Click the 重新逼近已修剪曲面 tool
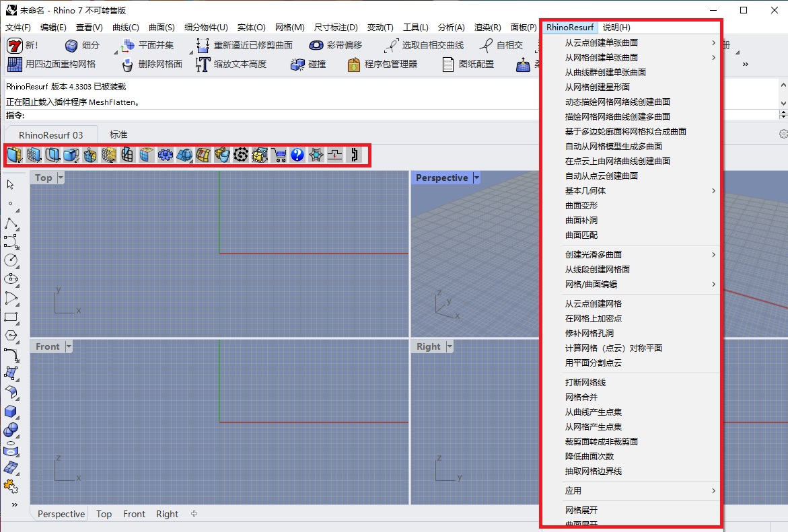788x532 pixels. click(x=245, y=45)
